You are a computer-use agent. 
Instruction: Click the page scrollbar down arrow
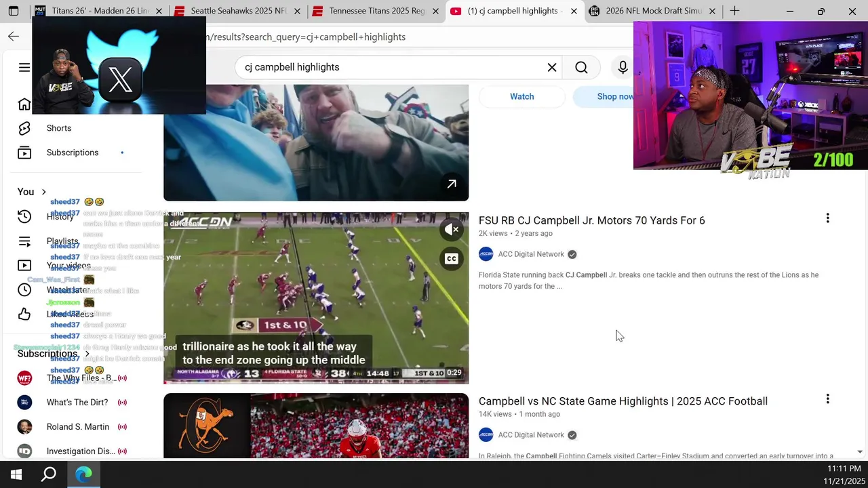860,452
